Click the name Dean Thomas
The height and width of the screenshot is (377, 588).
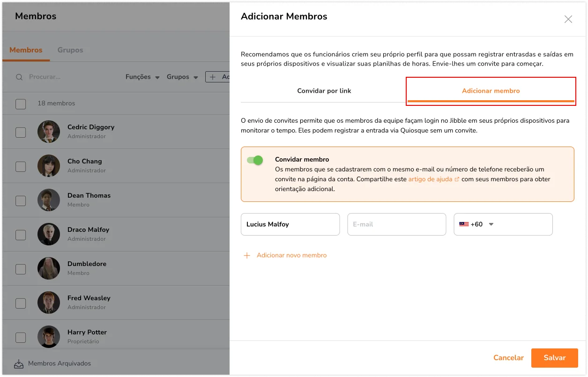click(89, 195)
